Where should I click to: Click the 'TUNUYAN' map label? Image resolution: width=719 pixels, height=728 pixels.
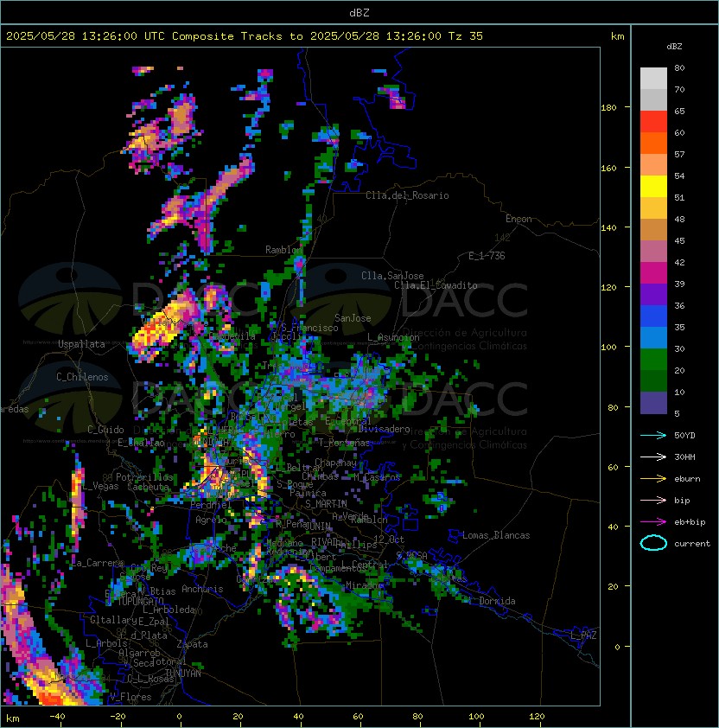click(183, 674)
